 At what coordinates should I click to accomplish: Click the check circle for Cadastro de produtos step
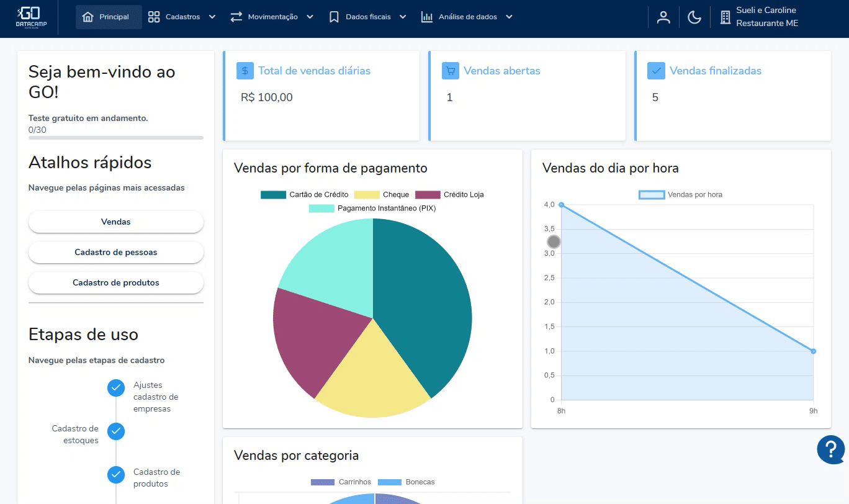tap(116, 475)
